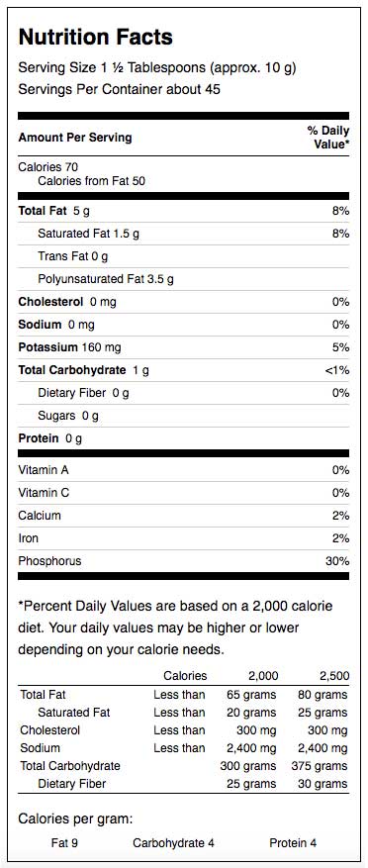
Task: Click Servings Per Container about 45
Action: click(x=119, y=88)
